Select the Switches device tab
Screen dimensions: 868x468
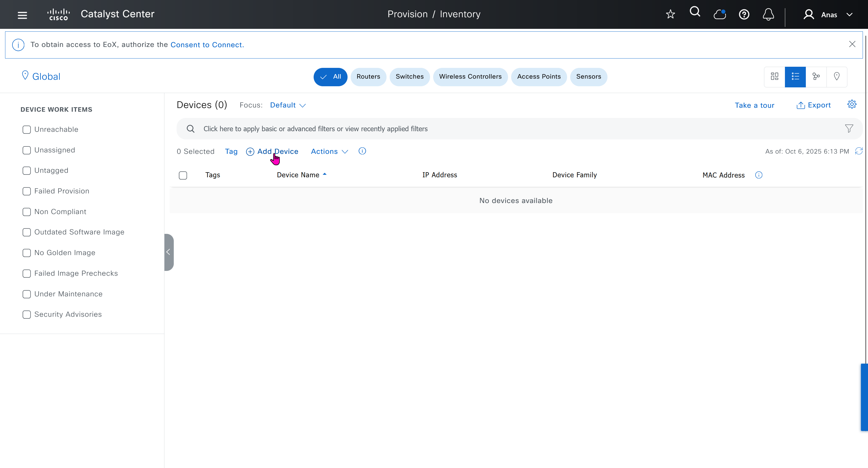[409, 77]
